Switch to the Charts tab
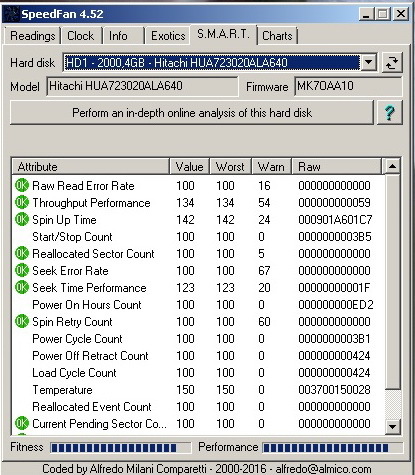The height and width of the screenshot is (475, 415). pyautogui.click(x=277, y=36)
